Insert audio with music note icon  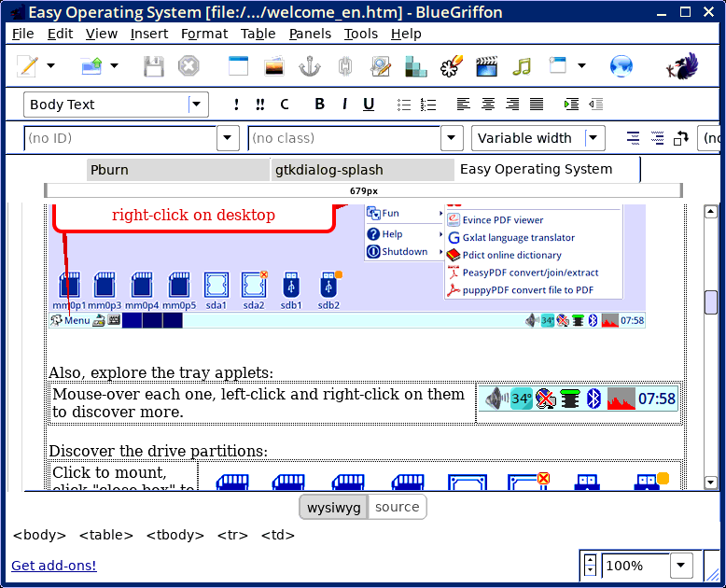522,66
